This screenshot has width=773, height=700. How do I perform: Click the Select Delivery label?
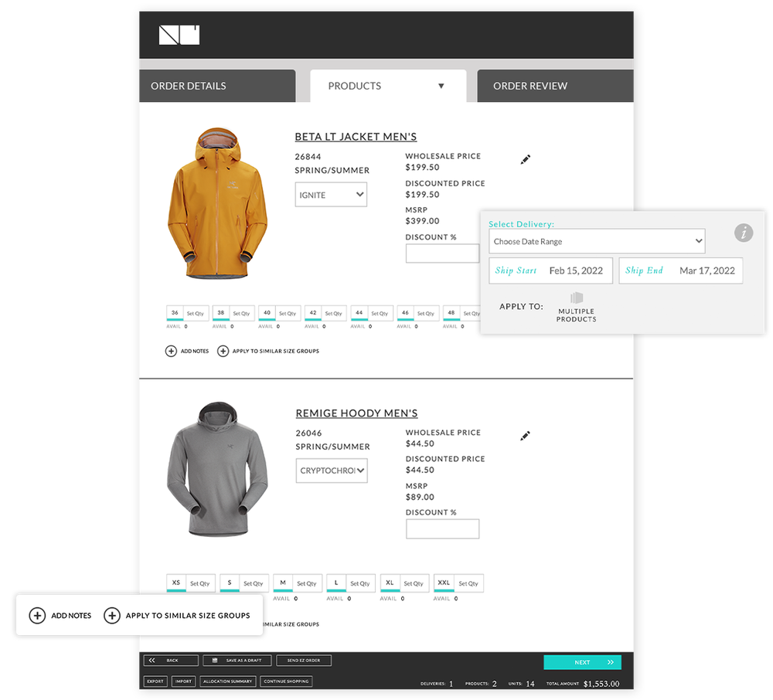click(521, 224)
